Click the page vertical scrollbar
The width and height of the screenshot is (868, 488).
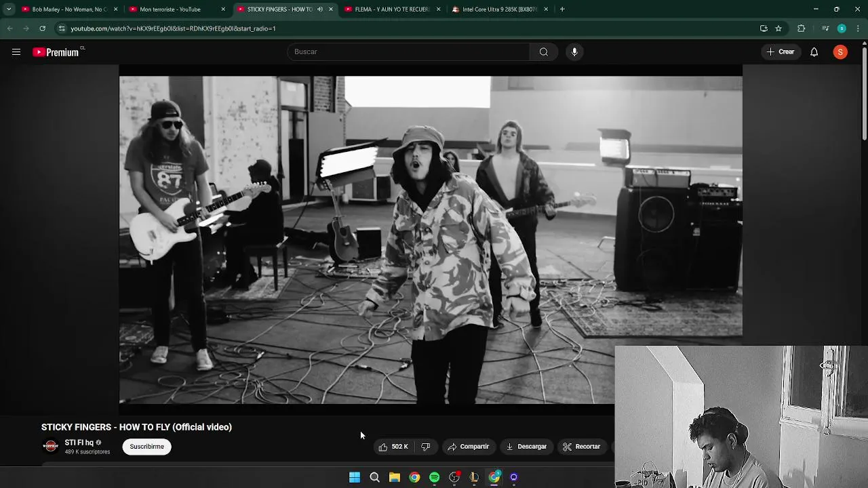[864, 95]
